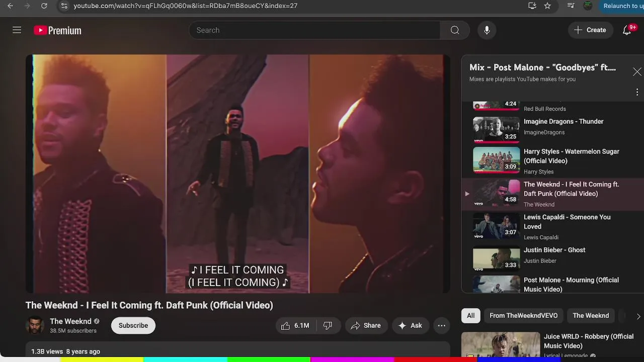644x362 pixels.
Task: Open Imagine Dragons Thunder thumbnail
Action: click(496, 129)
